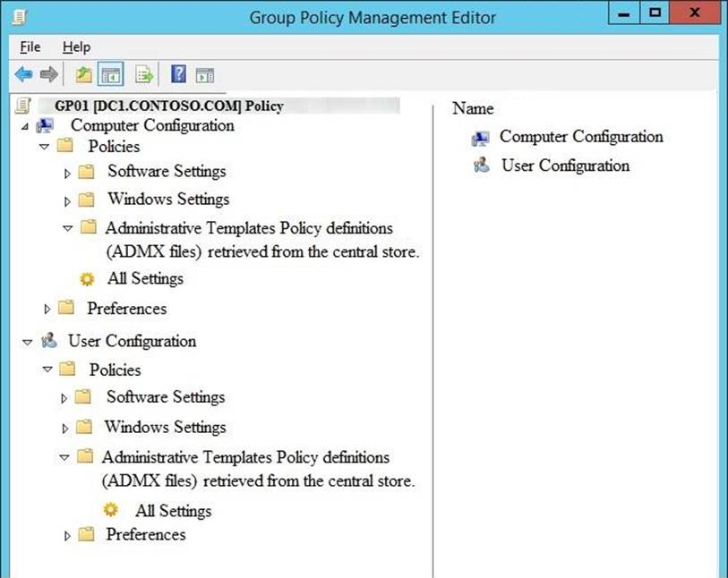Select the Computer Configuration icon in the right pane

(481, 138)
